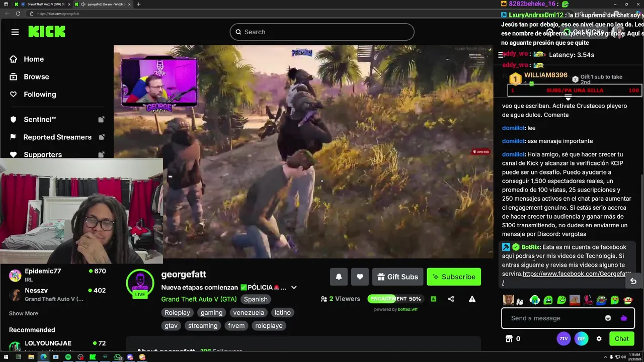Click the venezuela tag
644x362 pixels.
click(248, 312)
